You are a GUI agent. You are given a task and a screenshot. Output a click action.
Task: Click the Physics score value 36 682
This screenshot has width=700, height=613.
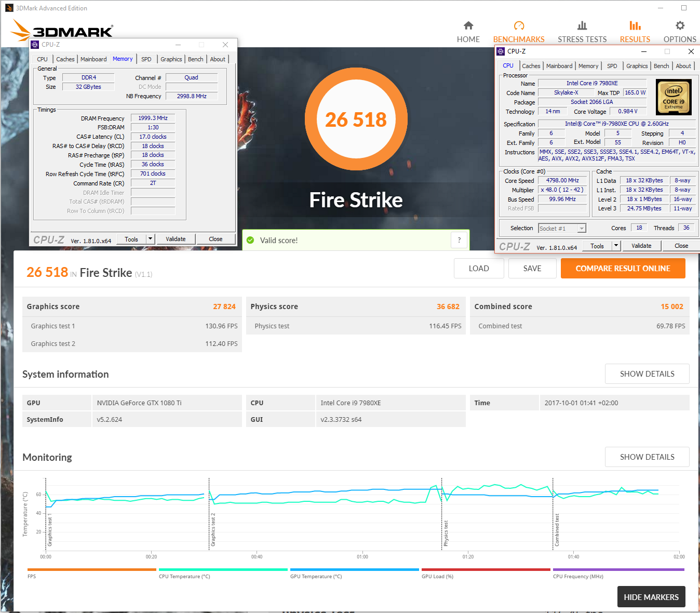pos(448,306)
